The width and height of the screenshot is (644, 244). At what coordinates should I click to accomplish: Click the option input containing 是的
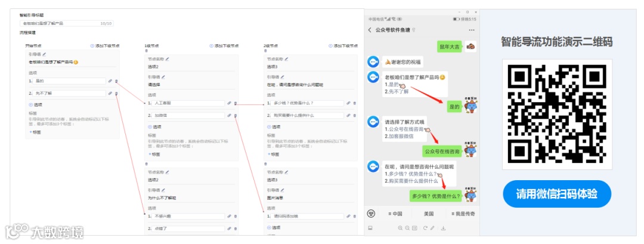tap(69, 81)
